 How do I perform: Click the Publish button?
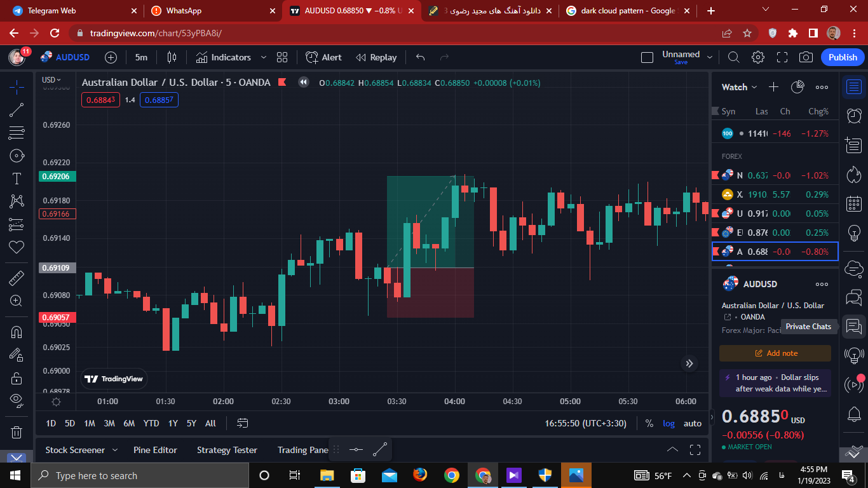(x=843, y=57)
